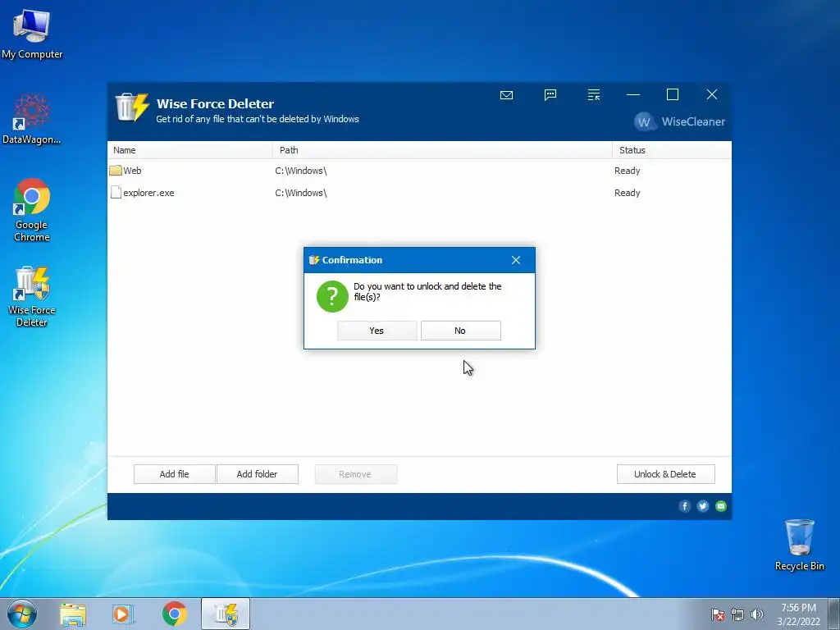840x630 pixels.
Task: Click the explorer.exe file icon
Action: (116, 192)
